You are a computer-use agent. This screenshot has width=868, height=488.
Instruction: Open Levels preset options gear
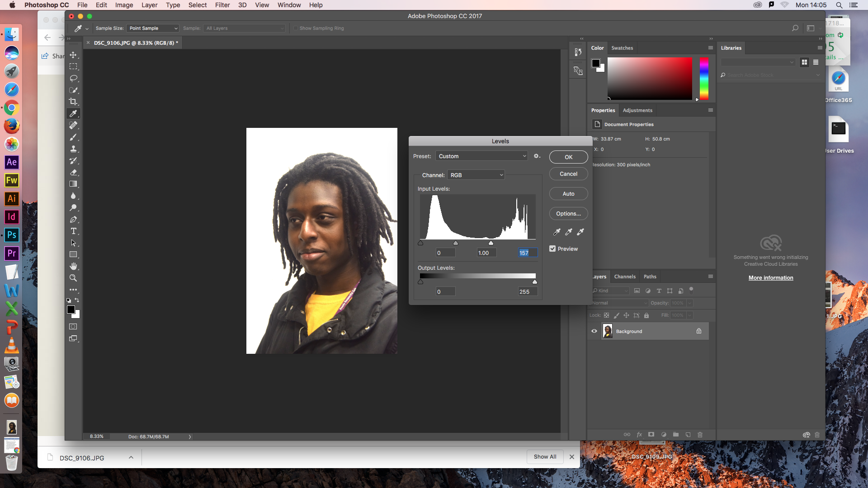pos(537,156)
